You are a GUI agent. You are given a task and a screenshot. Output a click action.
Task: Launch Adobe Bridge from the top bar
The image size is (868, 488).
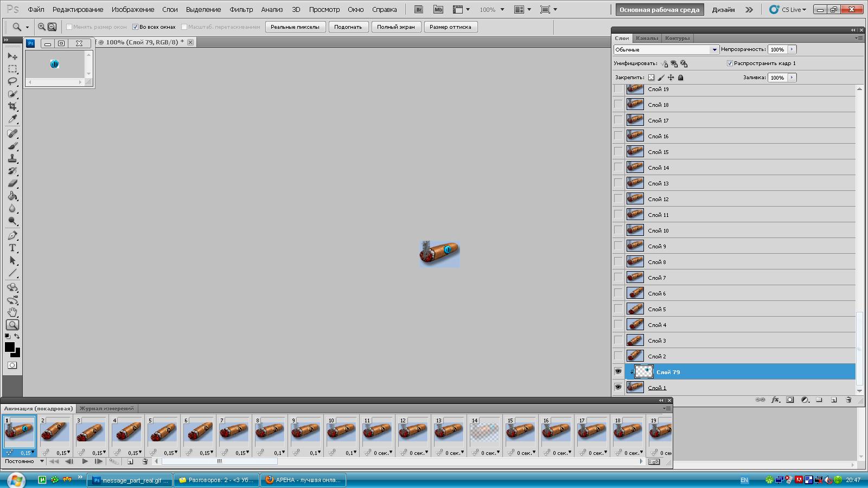[x=418, y=9]
